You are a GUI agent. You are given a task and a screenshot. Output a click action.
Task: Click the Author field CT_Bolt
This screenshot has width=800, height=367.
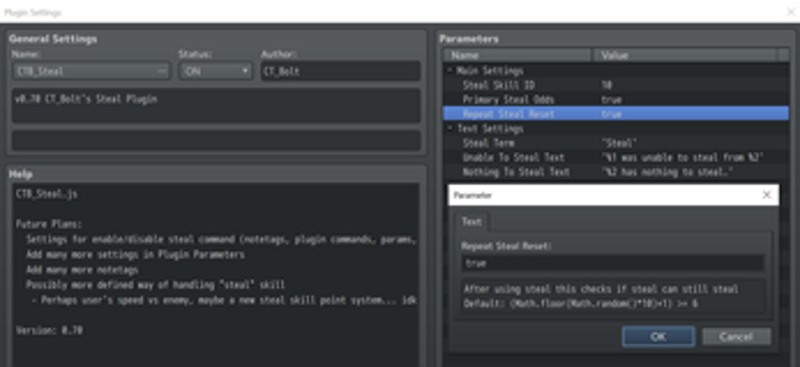[340, 71]
